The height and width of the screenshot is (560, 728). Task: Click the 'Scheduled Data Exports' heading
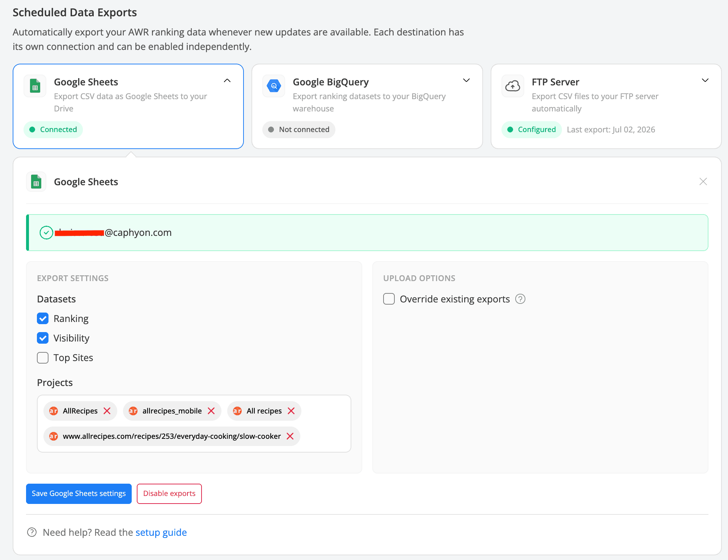(x=75, y=12)
